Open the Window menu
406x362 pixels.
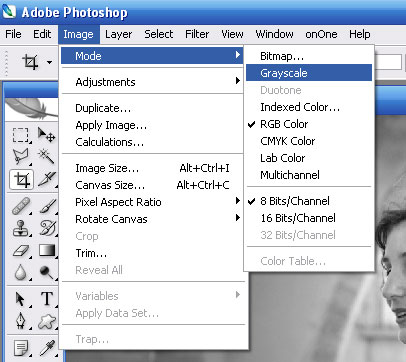pos(274,34)
